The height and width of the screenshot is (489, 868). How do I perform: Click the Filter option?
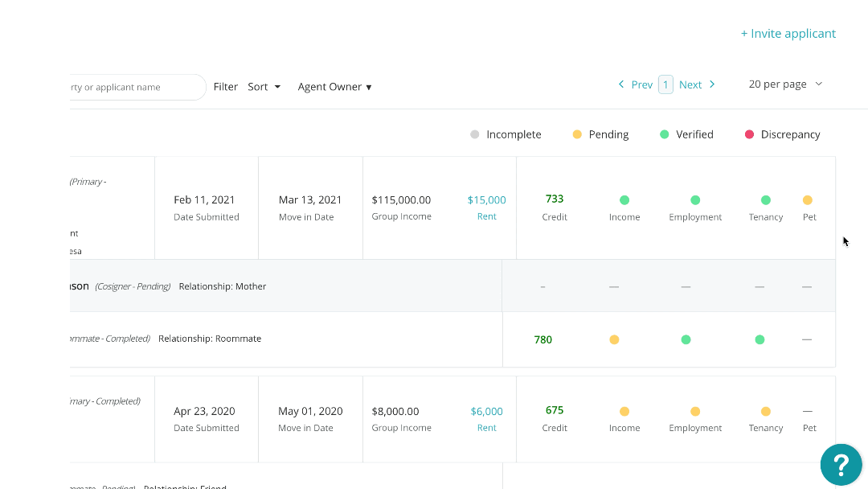(226, 87)
